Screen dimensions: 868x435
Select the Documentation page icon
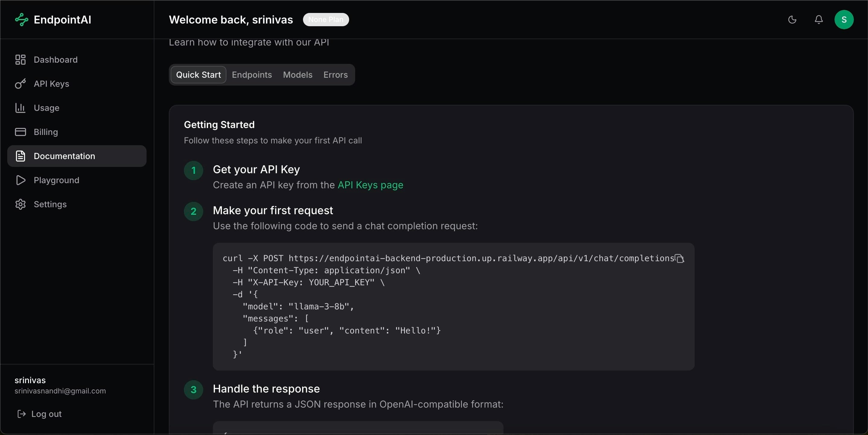tap(20, 156)
